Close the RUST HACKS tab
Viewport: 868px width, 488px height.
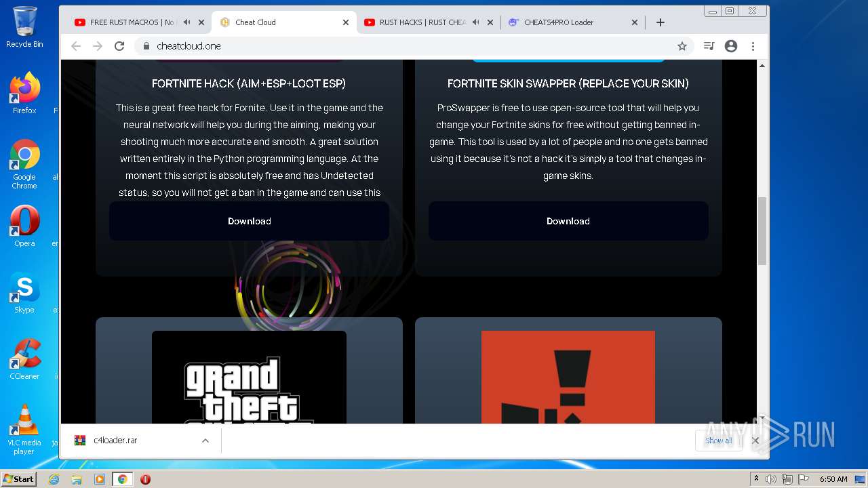(x=490, y=22)
